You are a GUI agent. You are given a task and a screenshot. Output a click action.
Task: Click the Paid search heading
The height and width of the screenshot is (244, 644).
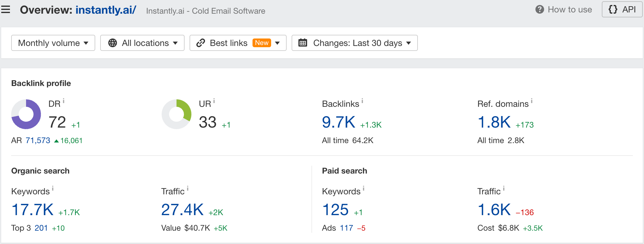tap(345, 171)
